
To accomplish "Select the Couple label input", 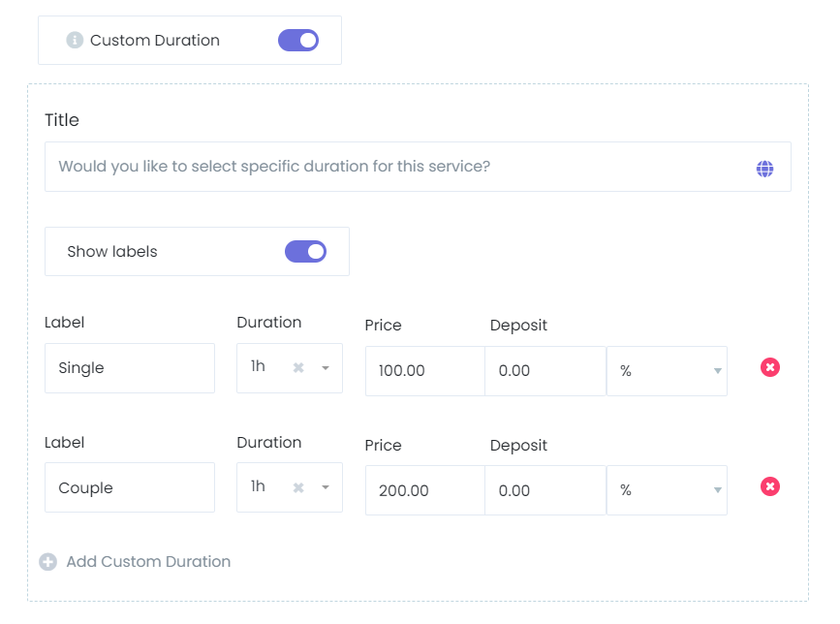I will (129, 486).
